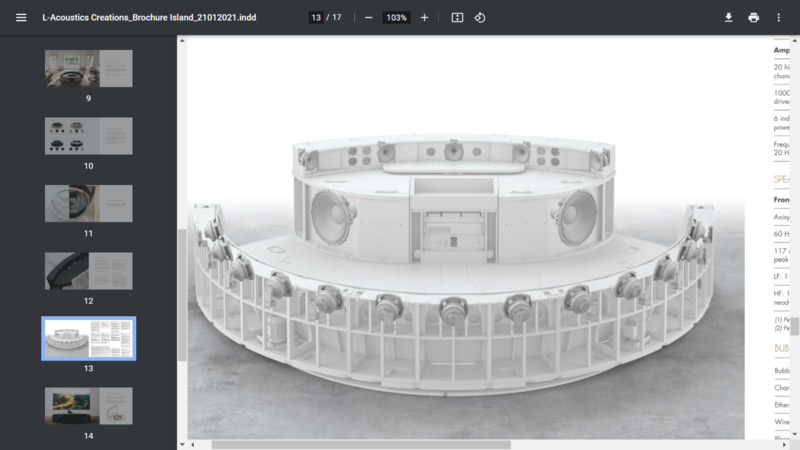The height and width of the screenshot is (450, 800).
Task: Click the zoom out minus icon
Action: pos(368,18)
